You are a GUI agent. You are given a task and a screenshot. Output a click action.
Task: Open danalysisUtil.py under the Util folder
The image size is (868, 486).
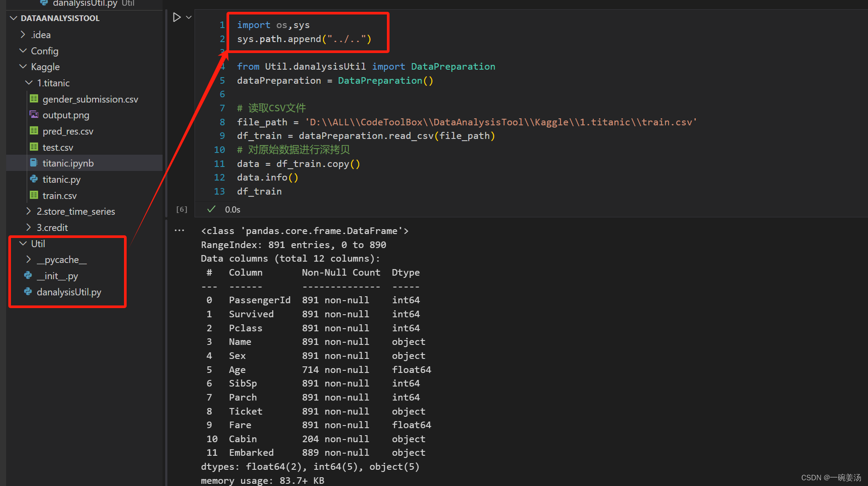69,292
